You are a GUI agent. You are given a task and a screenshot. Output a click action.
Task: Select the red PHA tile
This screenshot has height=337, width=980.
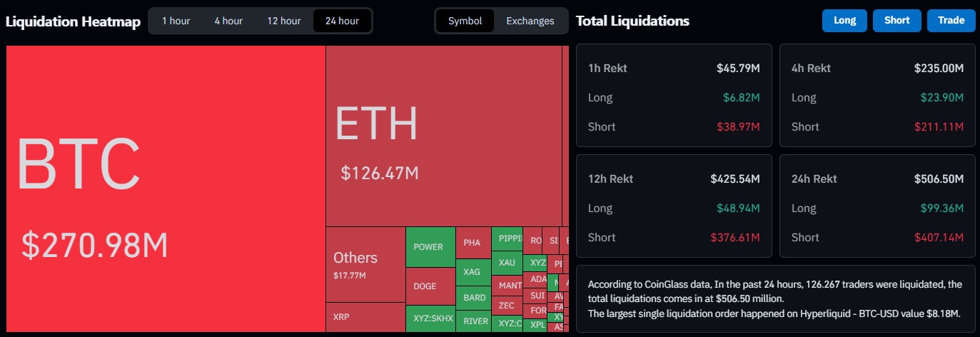click(x=473, y=243)
